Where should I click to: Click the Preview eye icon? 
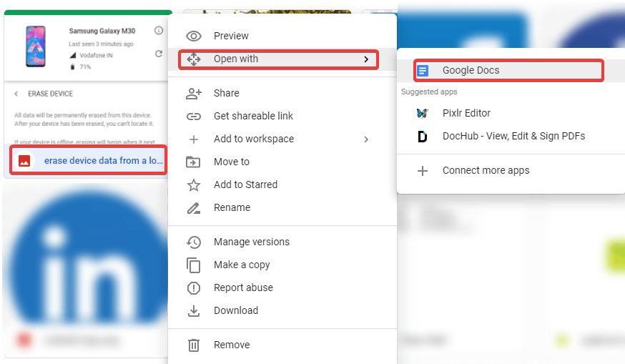(x=194, y=36)
